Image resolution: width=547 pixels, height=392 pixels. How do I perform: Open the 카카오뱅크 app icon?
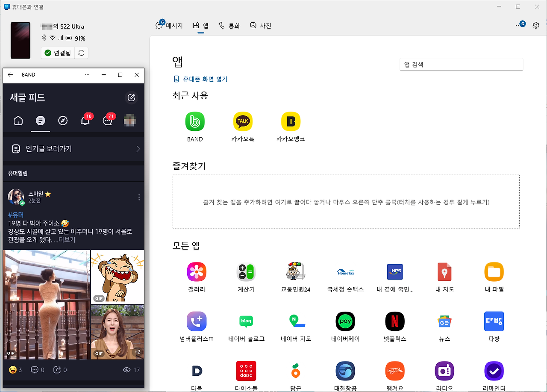291,122
